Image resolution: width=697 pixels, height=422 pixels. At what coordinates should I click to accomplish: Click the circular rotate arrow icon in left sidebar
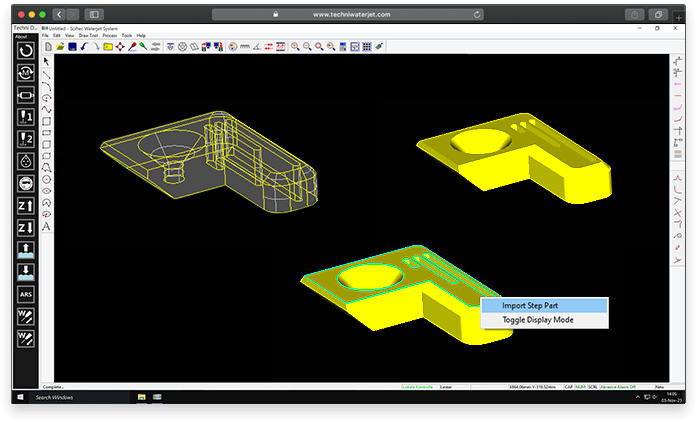point(26,50)
